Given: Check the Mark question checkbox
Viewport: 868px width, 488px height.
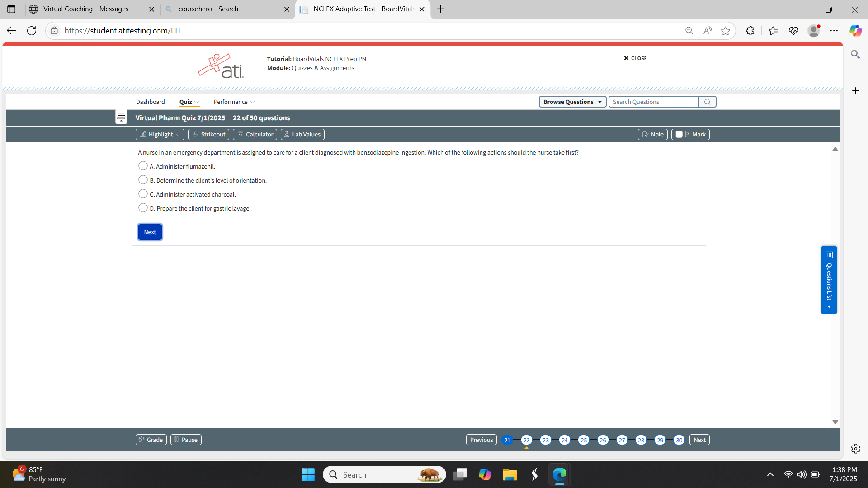Looking at the screenshot, I should point(679,134).
